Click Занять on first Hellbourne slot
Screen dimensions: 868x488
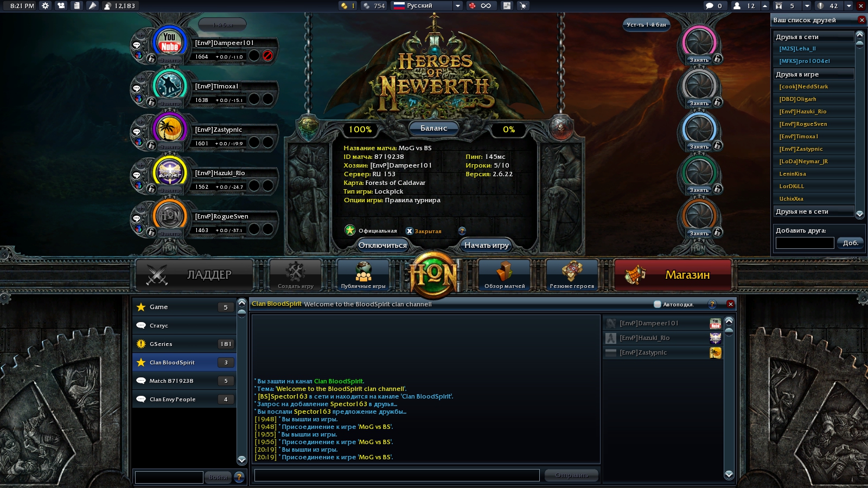click(699, 60)
